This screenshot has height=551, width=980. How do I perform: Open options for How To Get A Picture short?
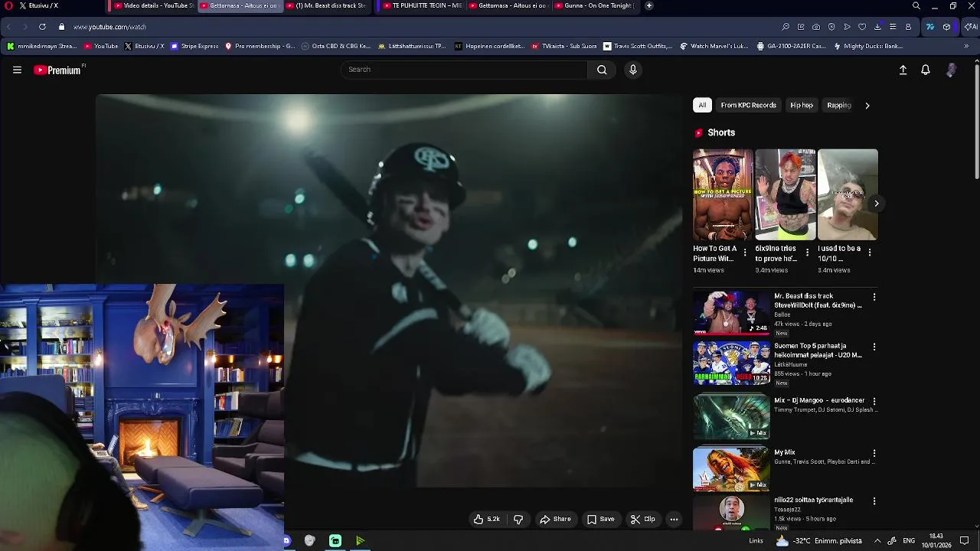(745, 252)
